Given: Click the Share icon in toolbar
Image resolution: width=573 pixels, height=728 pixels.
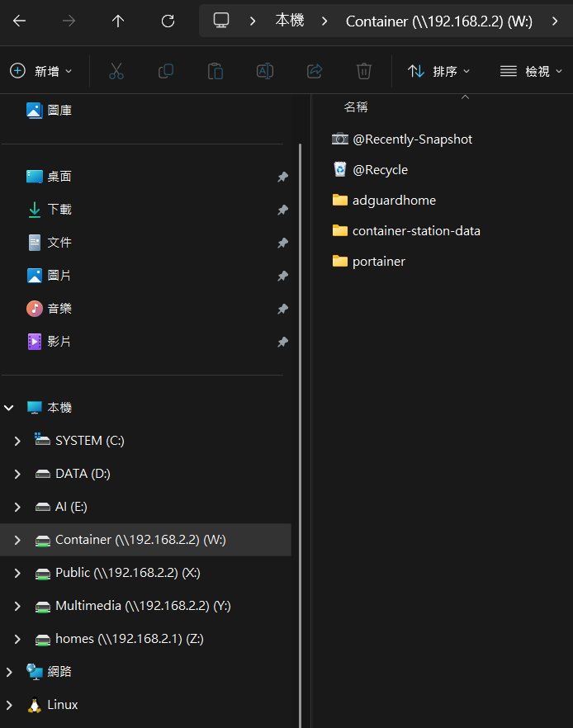Looking at the screenshot, I should tap(315, 71).
